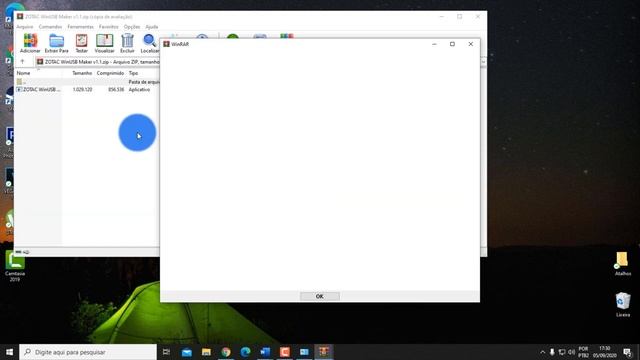Open Google Chrome from the taskbar
The width and height of the screenshot is (640, 360).
pyautogui.click(x=226, y=352)
